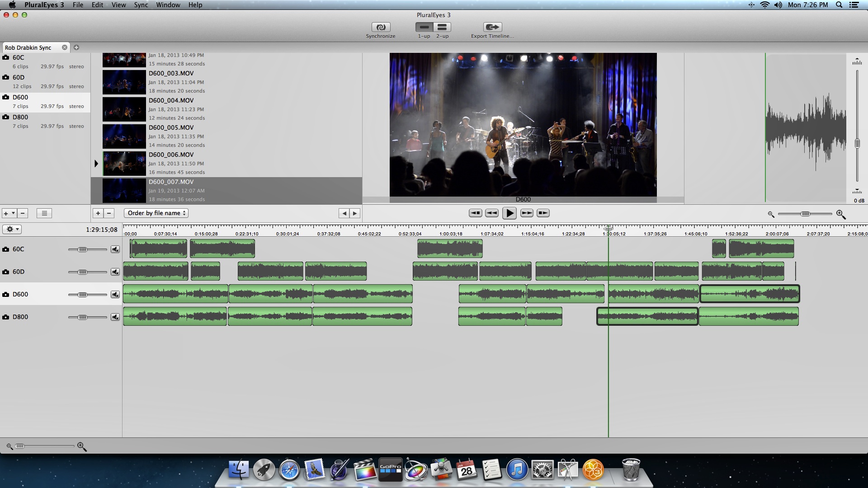Click the Synchronize toolbar icon
The width and height of the screenshot is (868, 488).
click(x=381, y=27)
